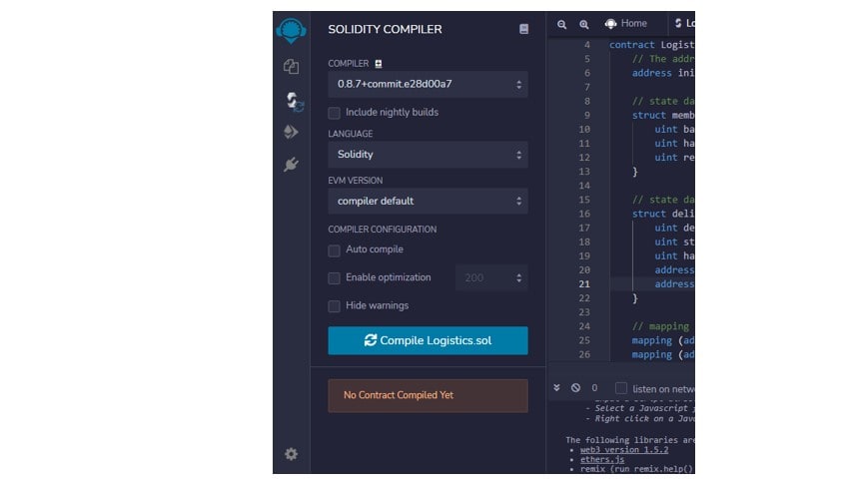Click the Home tab icon
This screenshot has height=488, width=868.
[x=610, y=24]
